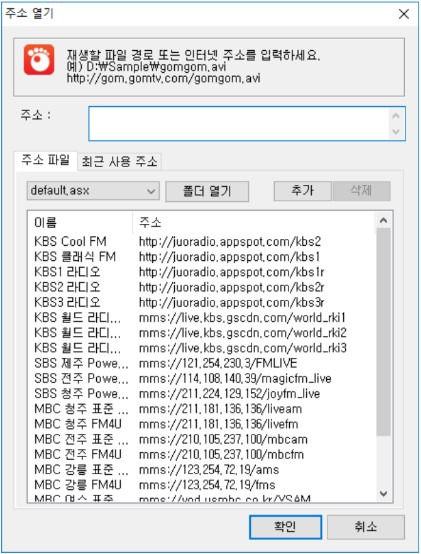Image resolution: width=421 pixels, height=554 pixels.
Task: Click the address ending joyfm_live
Action: point(229,394)
